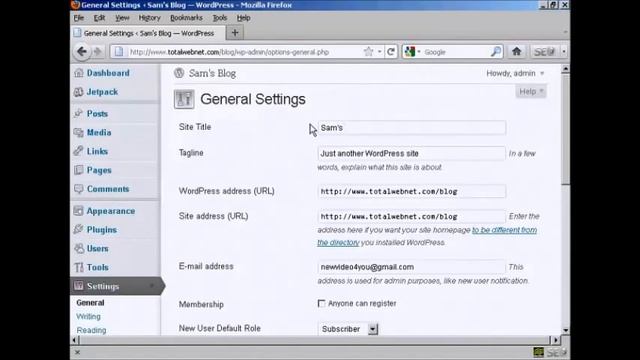Screen dimensions: 640x360
Task: Open a new tab with plus button
Action: [x=235, y=33]
